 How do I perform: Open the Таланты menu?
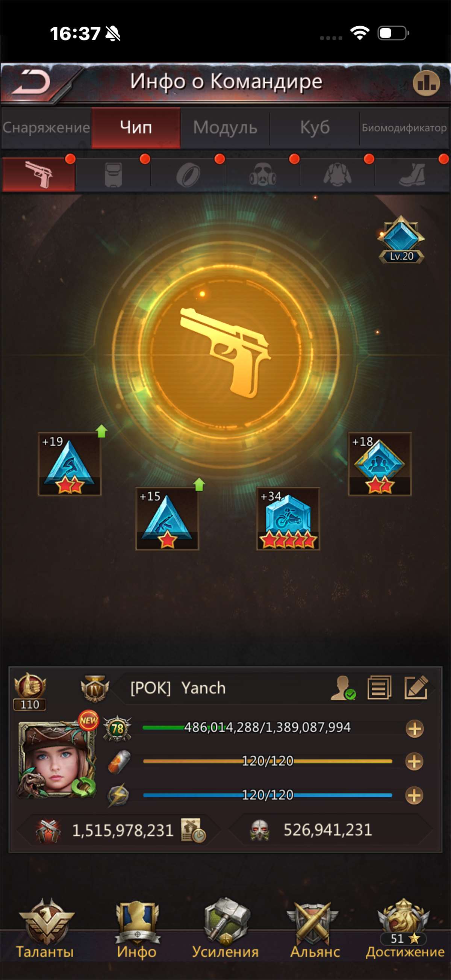point(45,929)
